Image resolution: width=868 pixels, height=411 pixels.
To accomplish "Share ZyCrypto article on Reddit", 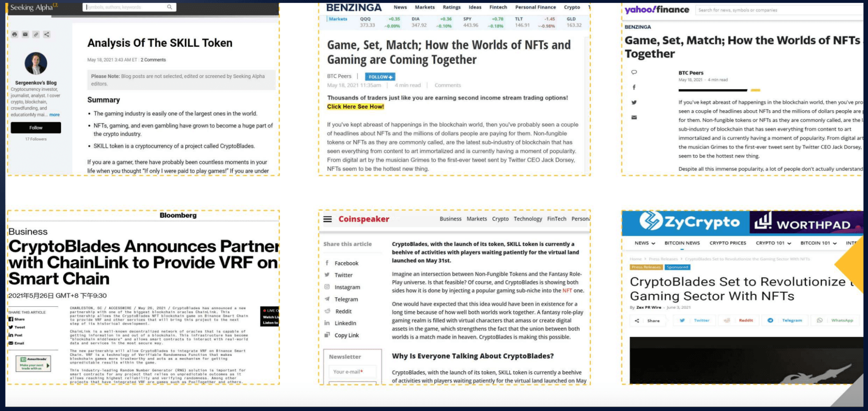I will tap(738, 321).
